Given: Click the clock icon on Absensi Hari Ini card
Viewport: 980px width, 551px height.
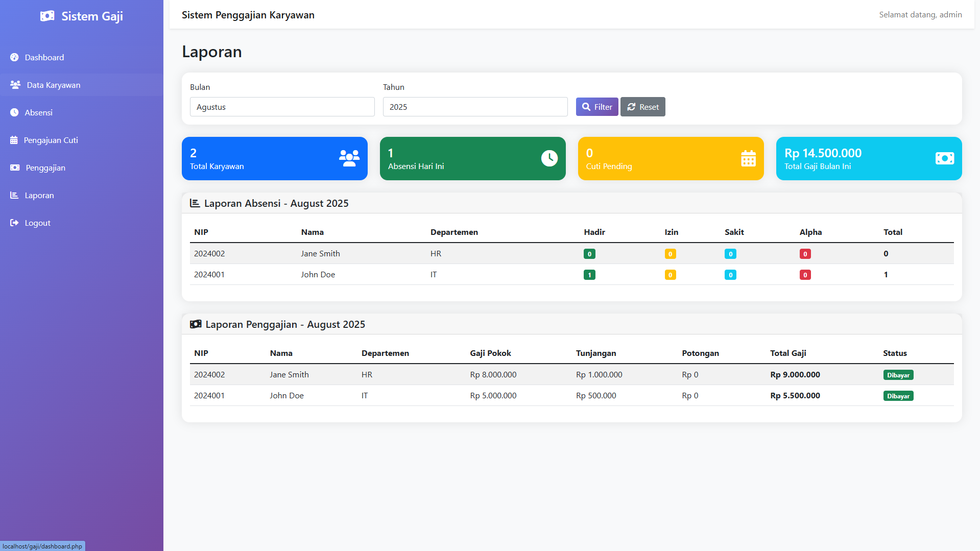Looking at the screenshot, I should 549,158.
